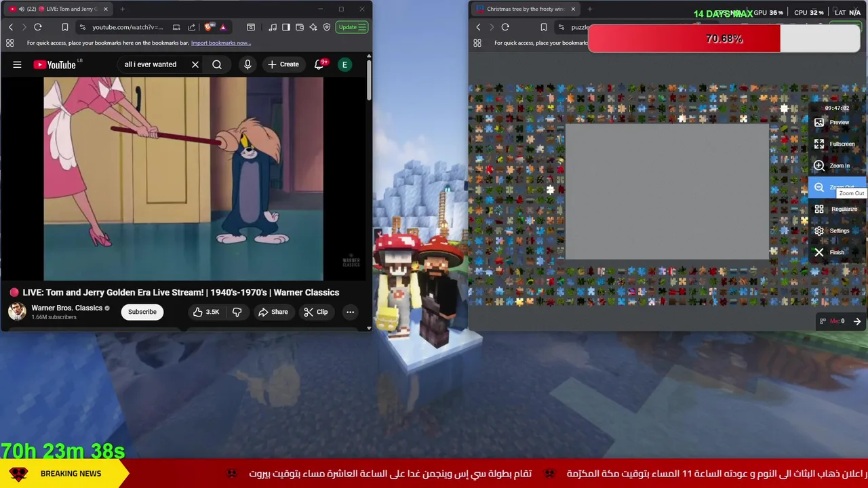The image size is (868, 488).
Task: Open a new tab in YouTube window
Action: tap(122, 9)
